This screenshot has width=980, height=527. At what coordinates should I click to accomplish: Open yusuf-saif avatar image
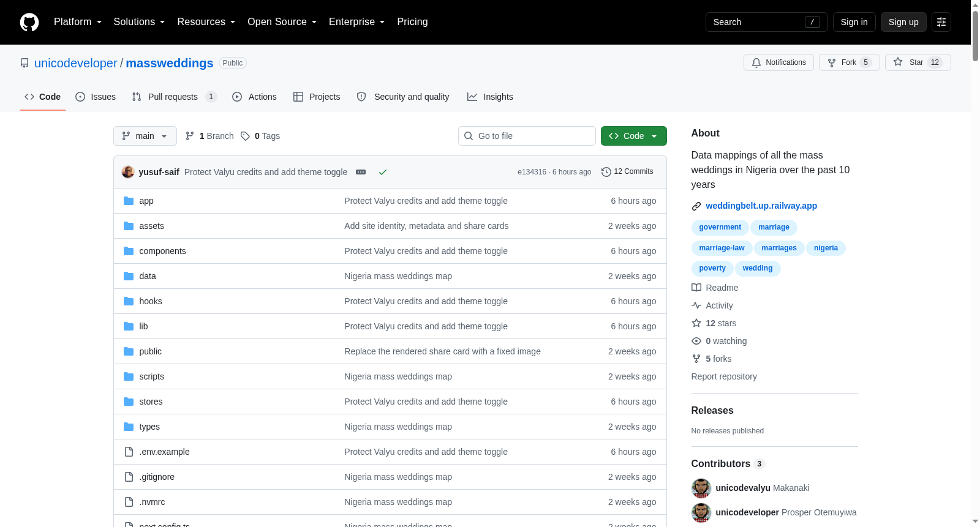point(128,172)
